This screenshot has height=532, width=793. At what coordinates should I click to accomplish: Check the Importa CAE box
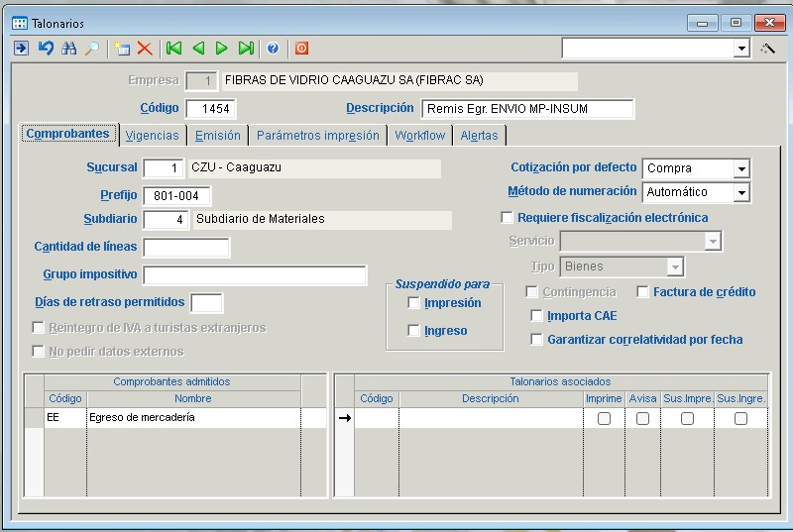click(x=537, y=316)
